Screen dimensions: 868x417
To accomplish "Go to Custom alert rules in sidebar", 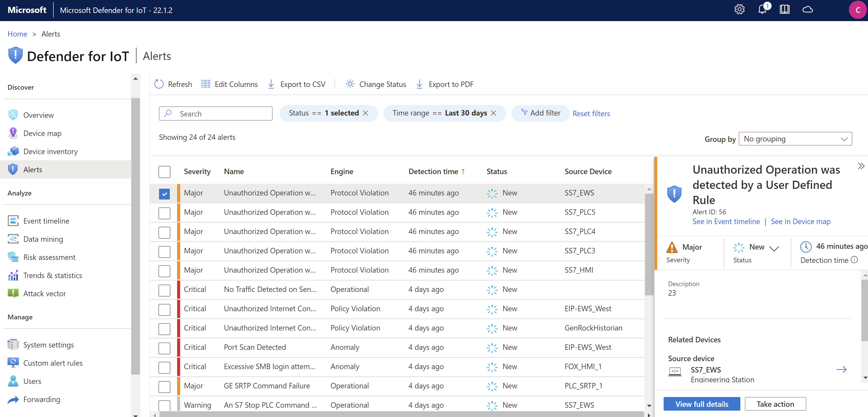I will click(52, 363).
